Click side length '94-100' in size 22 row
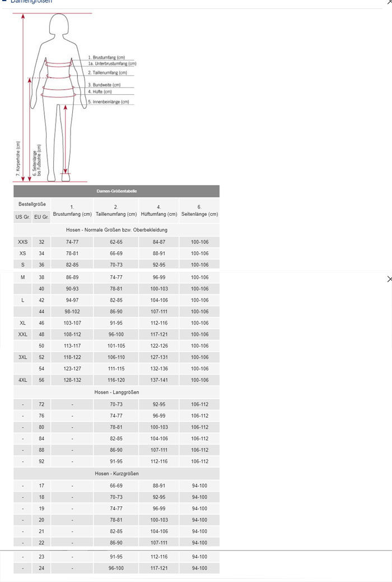392x582 pixels. (x=199, y=543)
